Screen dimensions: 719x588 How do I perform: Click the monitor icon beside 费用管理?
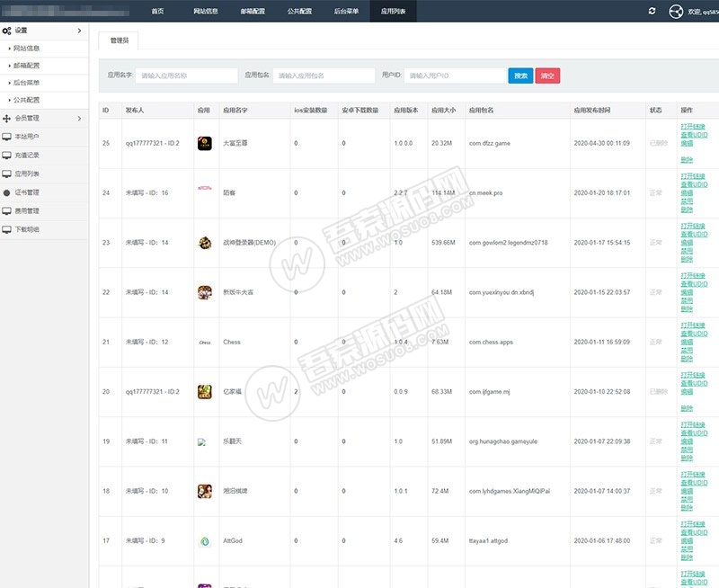[7, 211]
